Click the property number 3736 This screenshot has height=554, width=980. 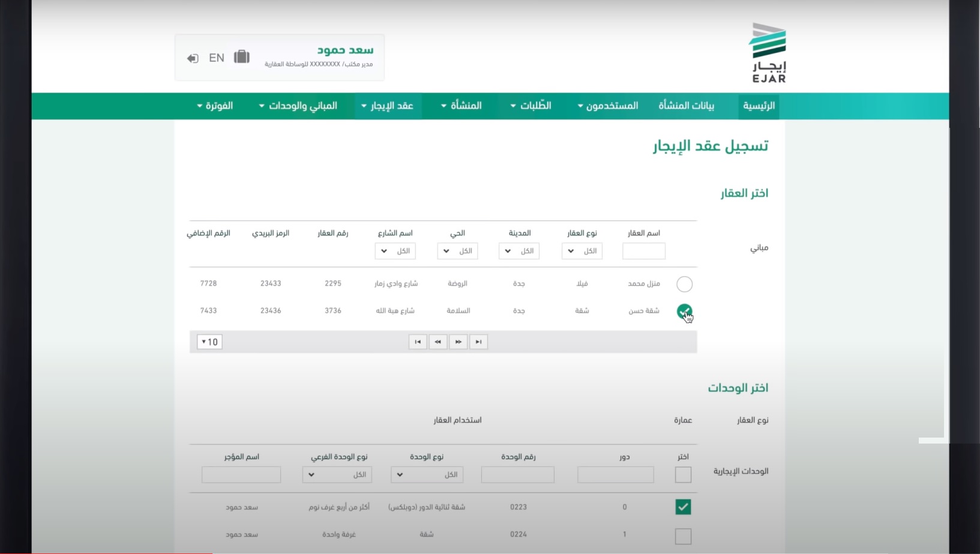333,311
